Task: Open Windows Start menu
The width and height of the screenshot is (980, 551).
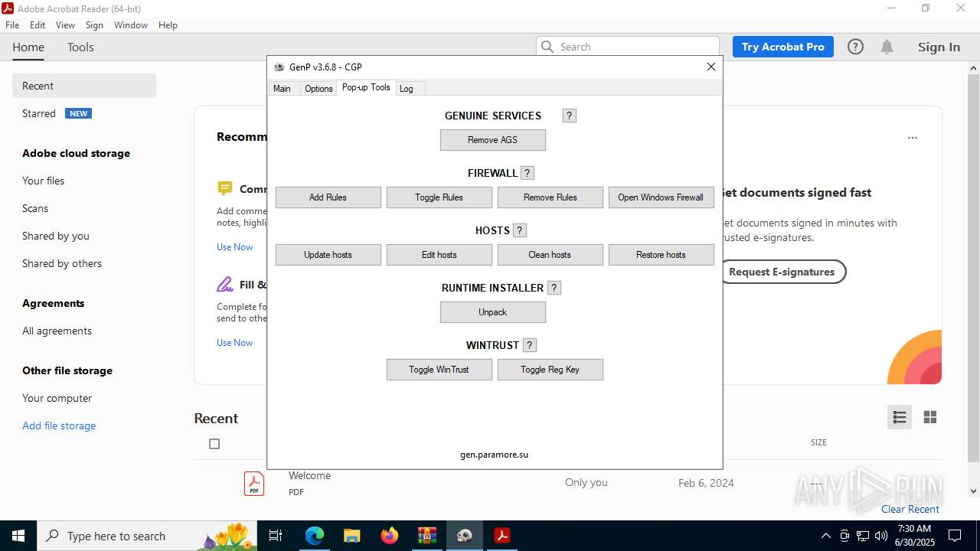Action: tap(18, 536)
